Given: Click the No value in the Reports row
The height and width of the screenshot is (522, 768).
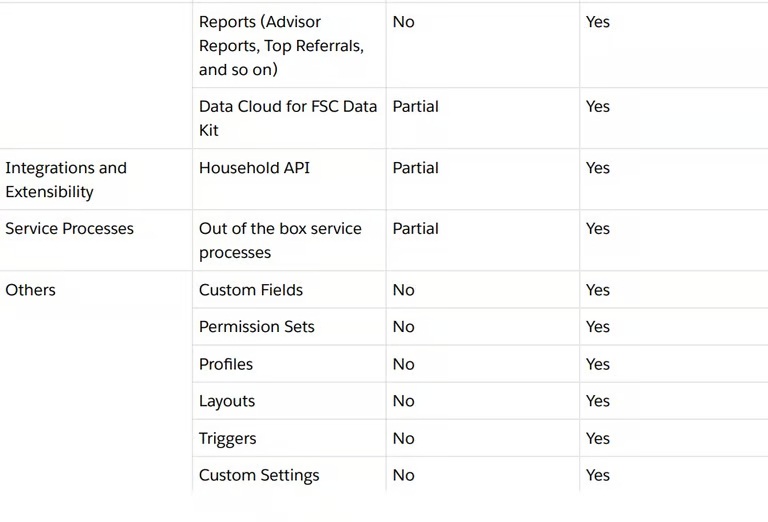Looking at the screenshot, I should point(403,22).
